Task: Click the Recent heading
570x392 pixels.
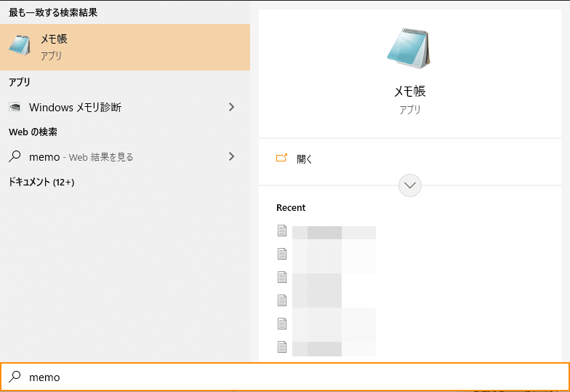Action: [x=291, y=208]
